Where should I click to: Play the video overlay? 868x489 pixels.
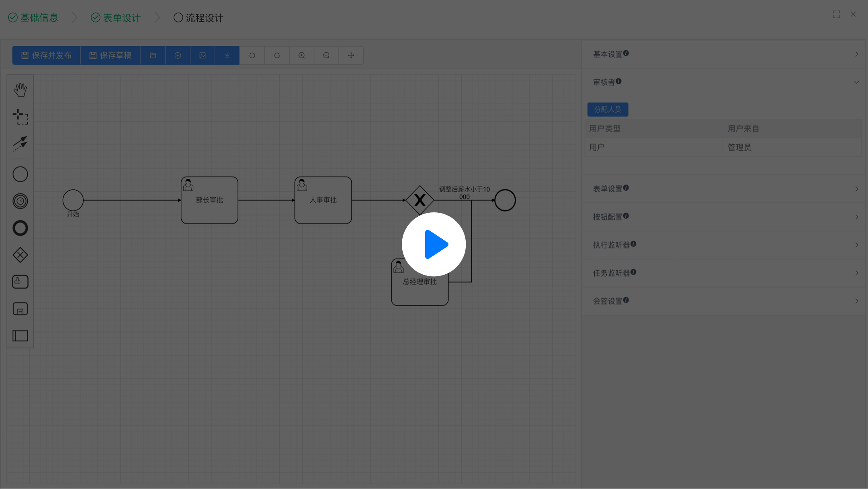434,244
